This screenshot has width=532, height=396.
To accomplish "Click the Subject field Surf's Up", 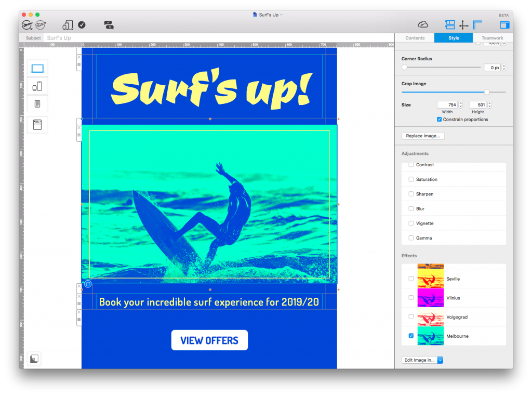I will coord(219,37).
